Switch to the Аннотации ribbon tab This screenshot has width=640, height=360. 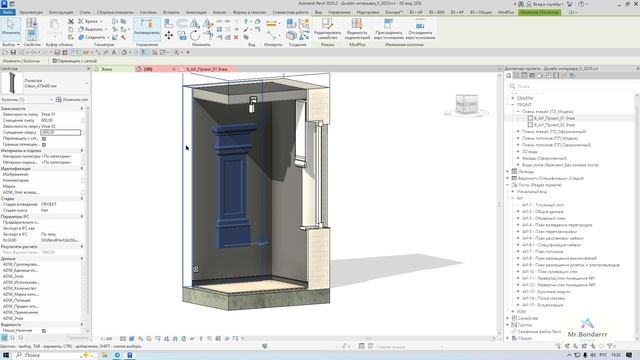coord(196,12)
